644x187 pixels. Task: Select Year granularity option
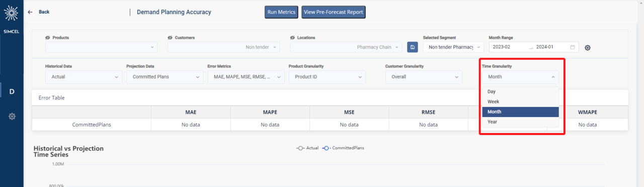coord(520,122)
